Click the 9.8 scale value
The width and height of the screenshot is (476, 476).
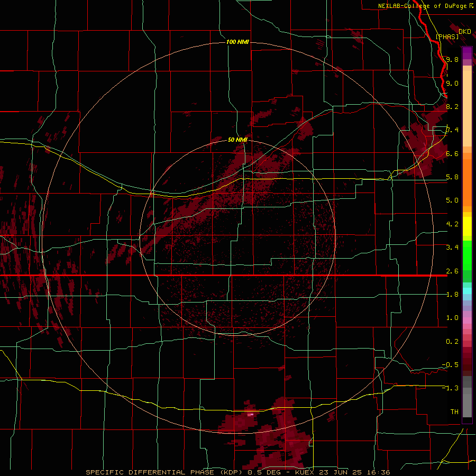pyautogui.click(x=452, y=59)
